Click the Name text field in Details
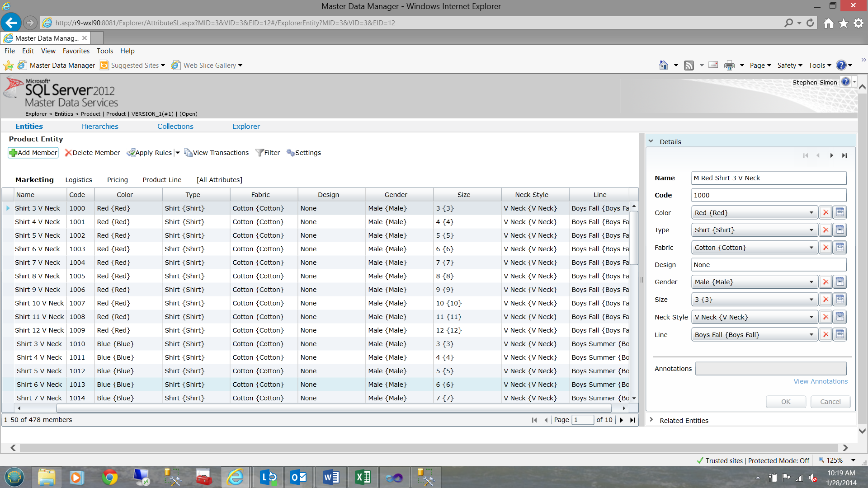 (769, 178)
